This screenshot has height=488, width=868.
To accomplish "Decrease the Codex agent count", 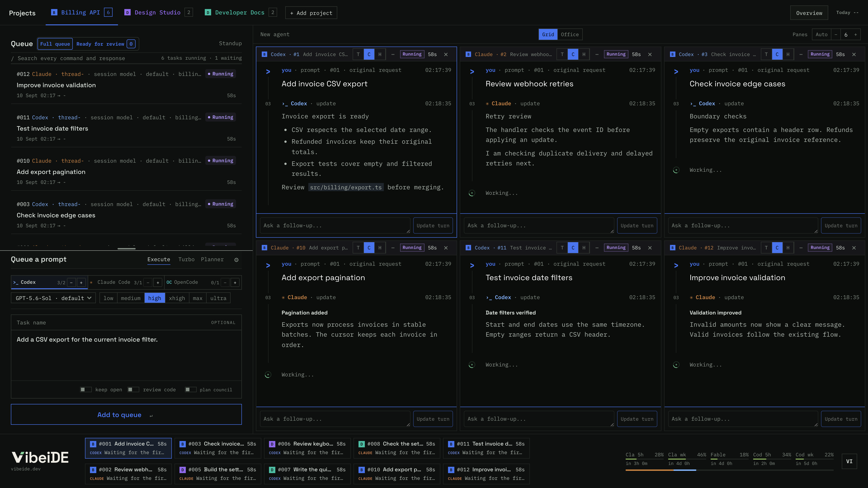I will pos(71,282).
